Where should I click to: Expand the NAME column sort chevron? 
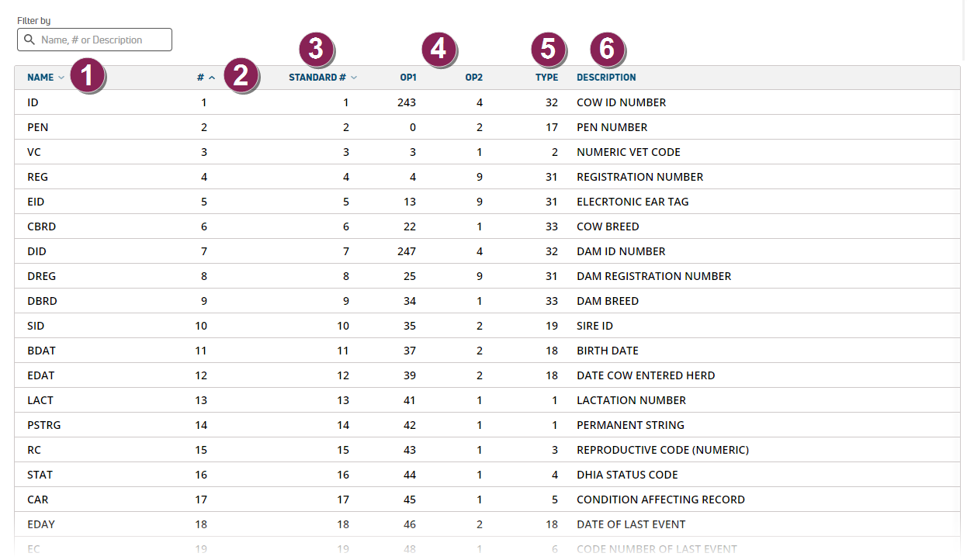tap(61, 78)
